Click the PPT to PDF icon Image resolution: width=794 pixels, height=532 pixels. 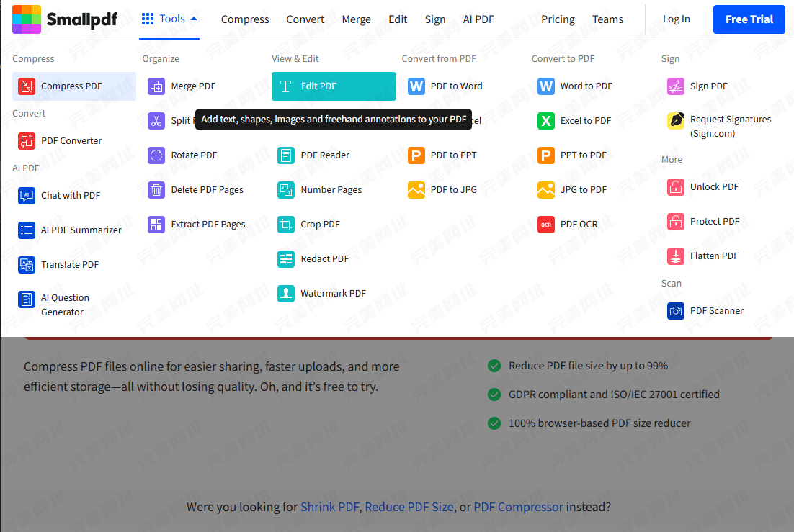(x=546, y=155)
